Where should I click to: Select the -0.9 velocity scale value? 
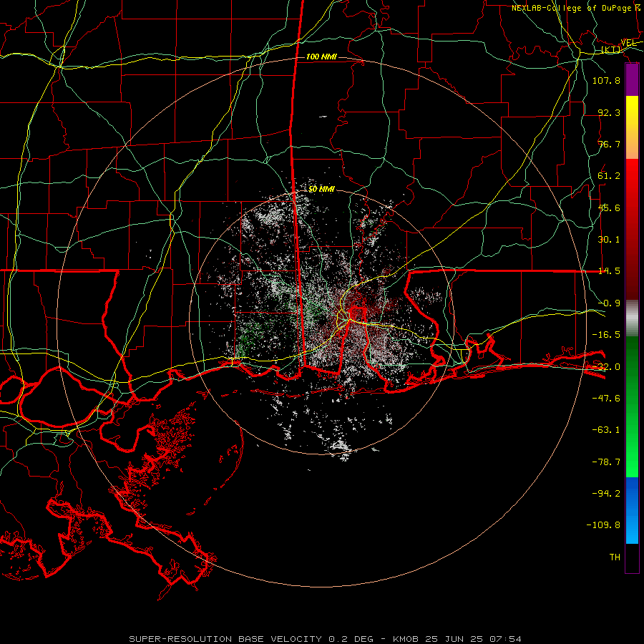(x=609, y=303)
